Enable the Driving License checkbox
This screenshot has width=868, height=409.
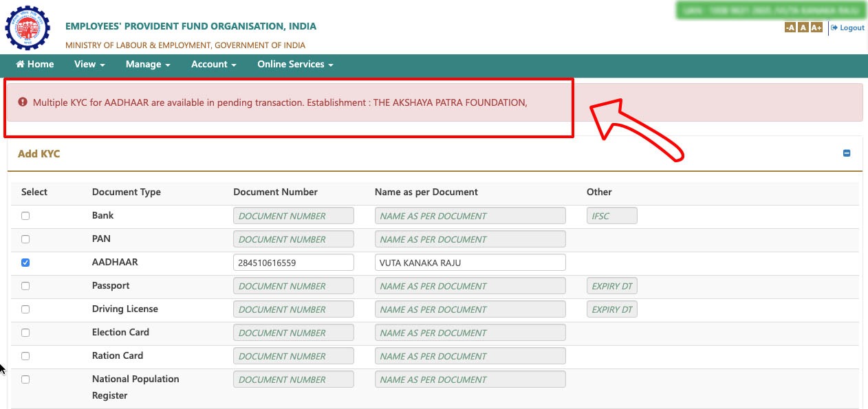pos(25,309)
